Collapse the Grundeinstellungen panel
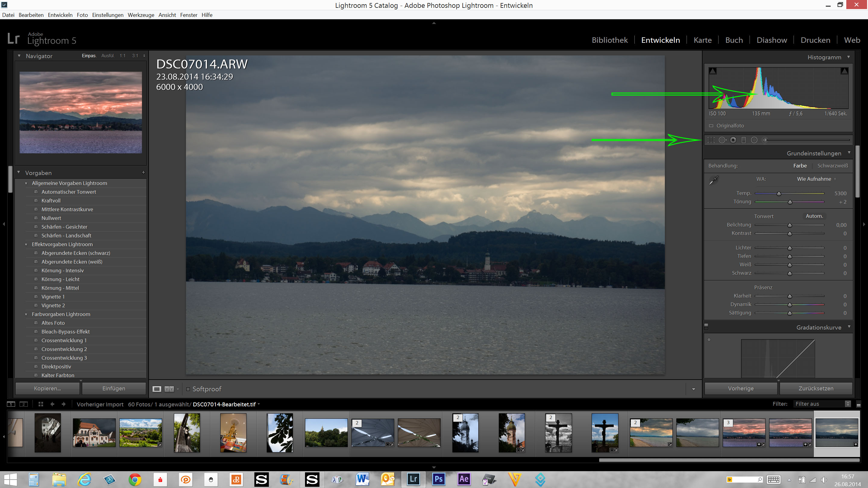The height and width of the screenshot is (488, 868). (849, 153)
